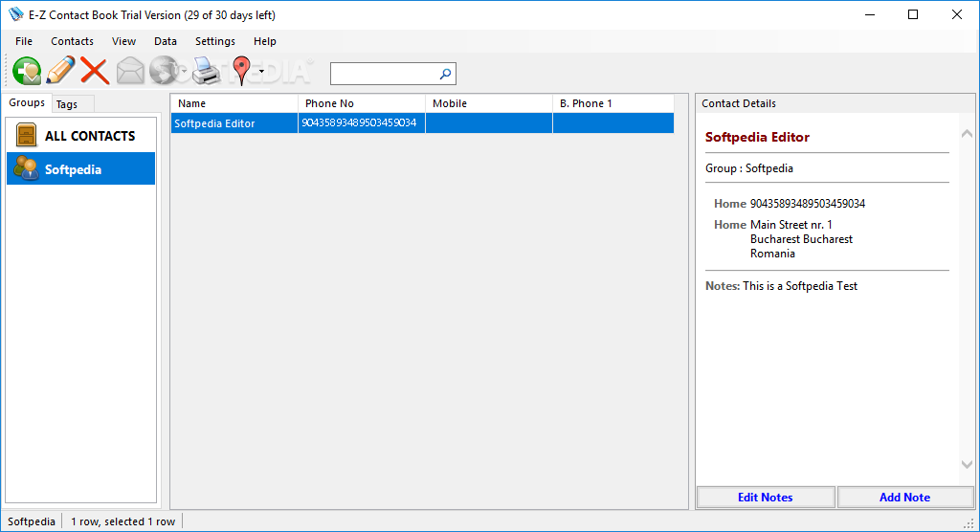This screenshot has width=980, height=532.
Task: Click the search magnifier icon
Action: point(445,74)
